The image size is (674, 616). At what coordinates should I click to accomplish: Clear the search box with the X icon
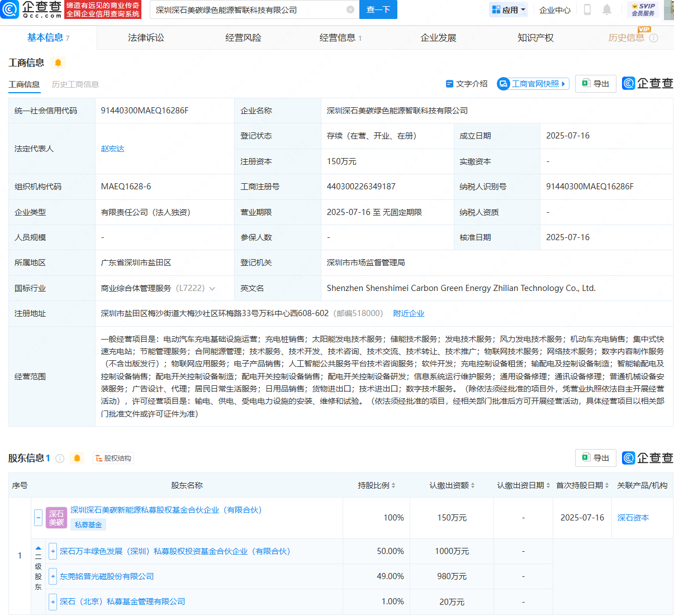tap(350, 9)
